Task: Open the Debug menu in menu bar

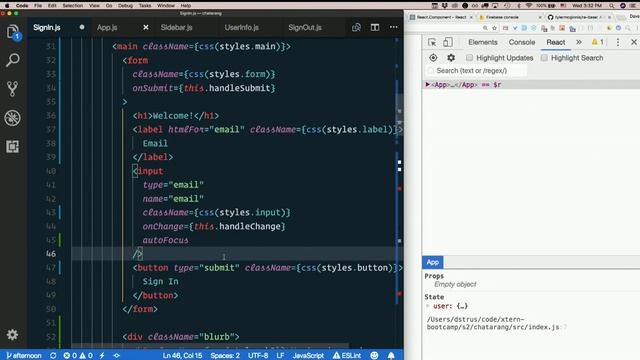Action: 125,6
